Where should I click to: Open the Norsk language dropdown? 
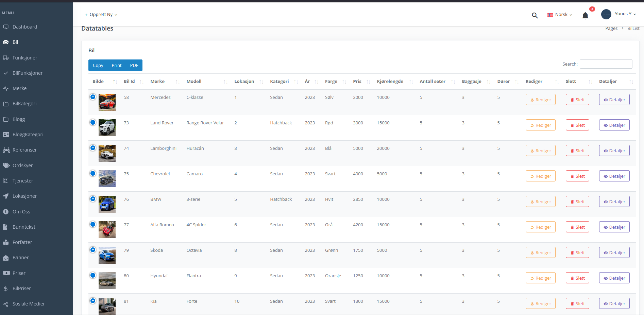point(560,15)
